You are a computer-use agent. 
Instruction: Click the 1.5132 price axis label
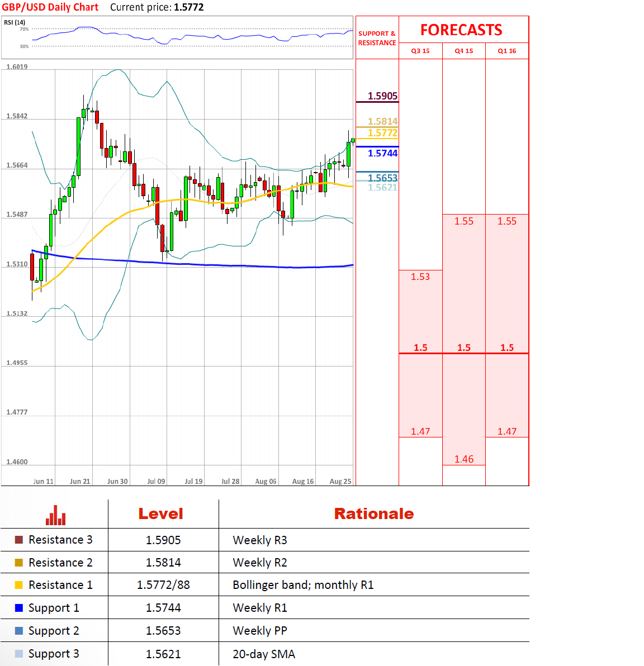17,313
